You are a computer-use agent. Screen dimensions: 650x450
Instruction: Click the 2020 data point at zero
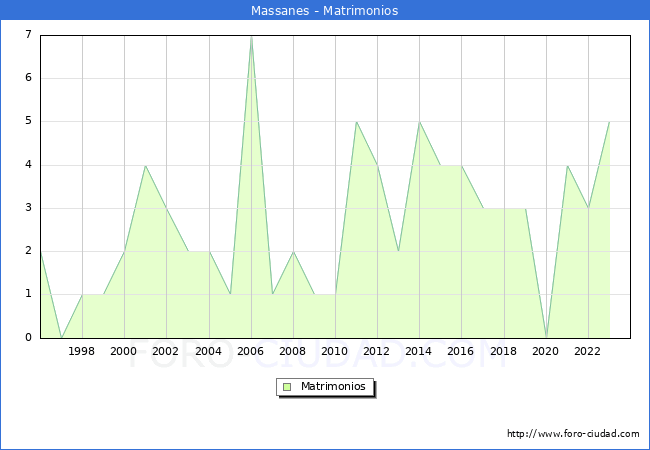[x=546, y=336]
